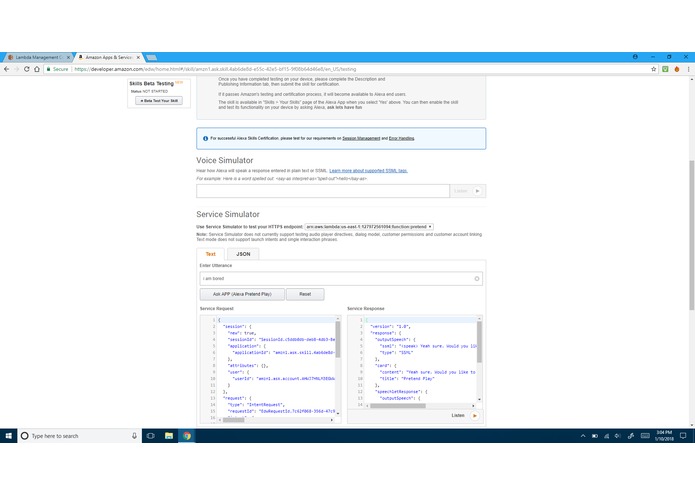Open the Chrome profile avatar icon
695x494 pixels.
635,57
